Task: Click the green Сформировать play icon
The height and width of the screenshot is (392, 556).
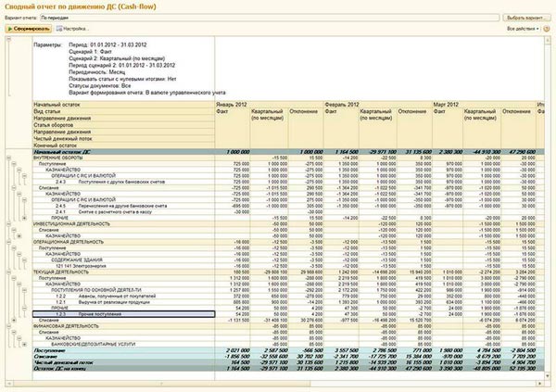Action: click(11, 30)
